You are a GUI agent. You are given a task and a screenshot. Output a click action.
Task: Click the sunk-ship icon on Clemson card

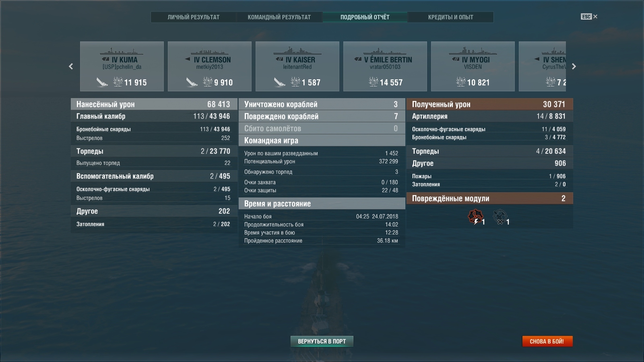coord(192,82)
